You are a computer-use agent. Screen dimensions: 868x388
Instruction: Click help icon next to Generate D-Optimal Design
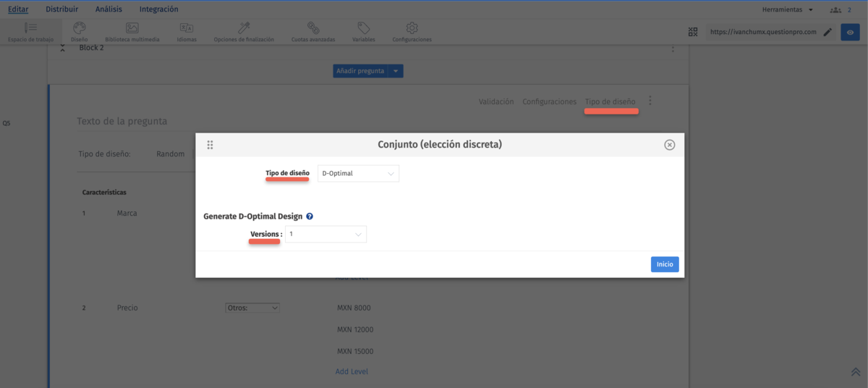coord(310,216)
